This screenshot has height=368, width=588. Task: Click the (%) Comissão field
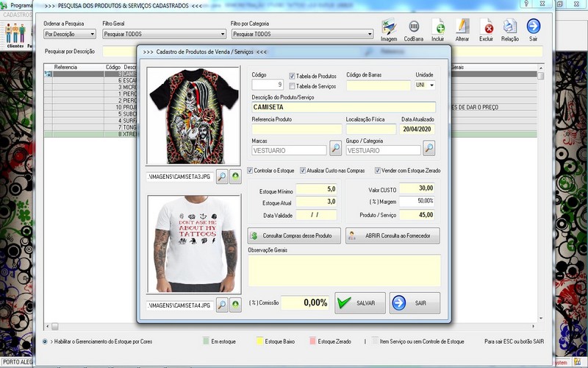point(305,302)
